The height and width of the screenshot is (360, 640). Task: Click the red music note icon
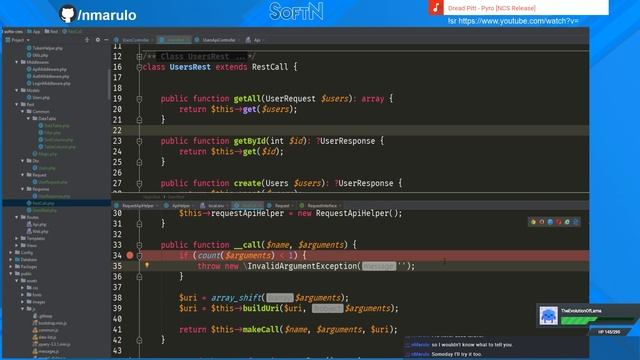tap(436, 7)
